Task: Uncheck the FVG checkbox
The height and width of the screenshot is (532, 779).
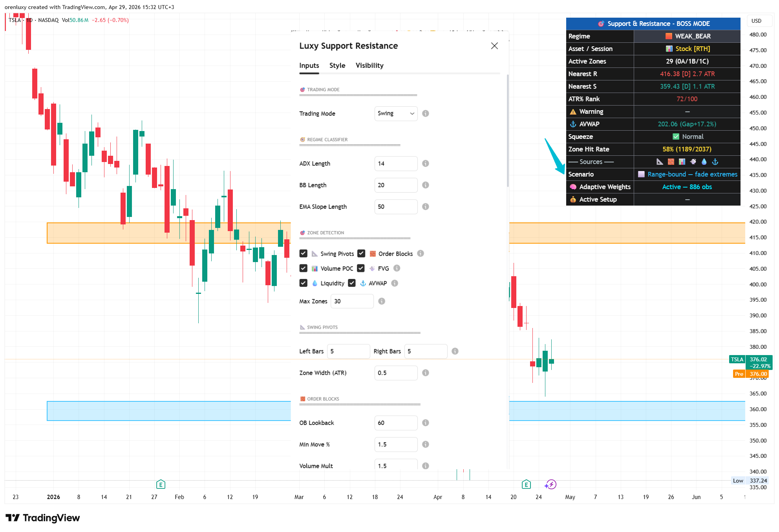Action: click(x=361, y=268)
